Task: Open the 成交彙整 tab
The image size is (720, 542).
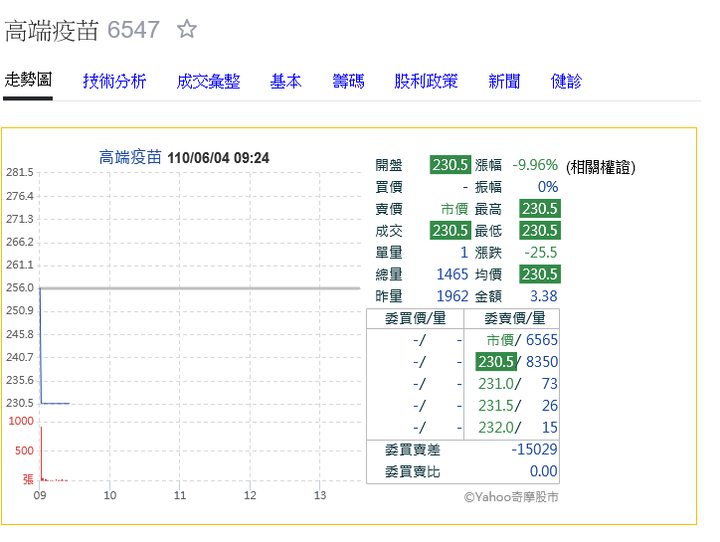Action: coord(208,81)
